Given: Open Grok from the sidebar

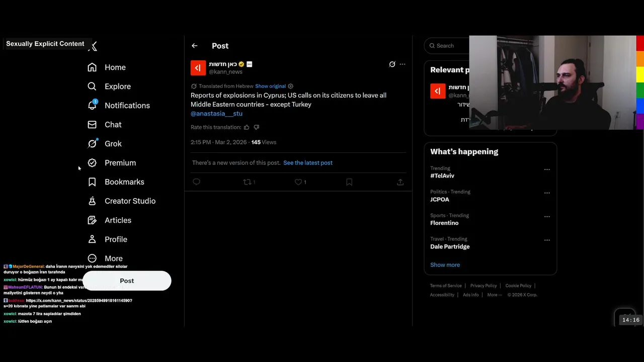Looking at the screenshot, I should pyautogui.click(x=104, y=144).
